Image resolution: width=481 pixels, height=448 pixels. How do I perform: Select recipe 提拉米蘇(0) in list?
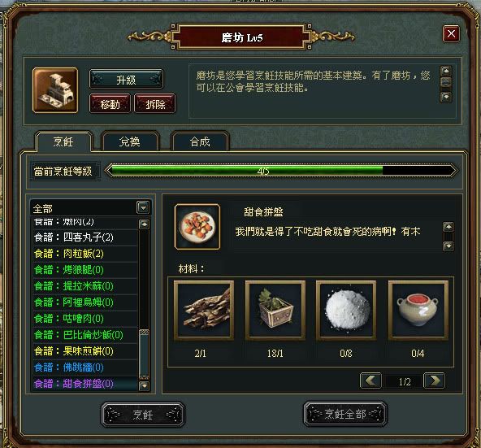85,286
